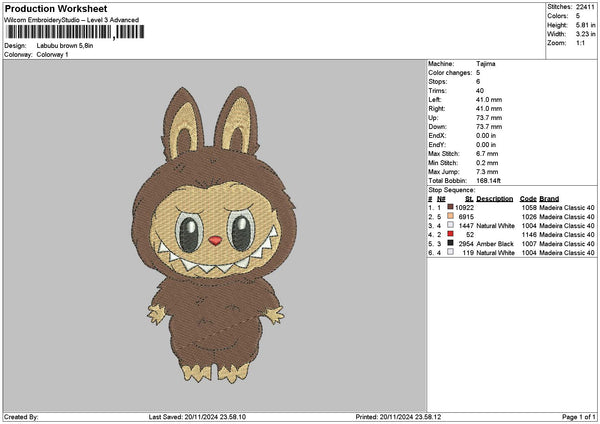Screen dimensions: 600x424
Task: Click stitch count '119' in row 6
Action: point(468,253)
